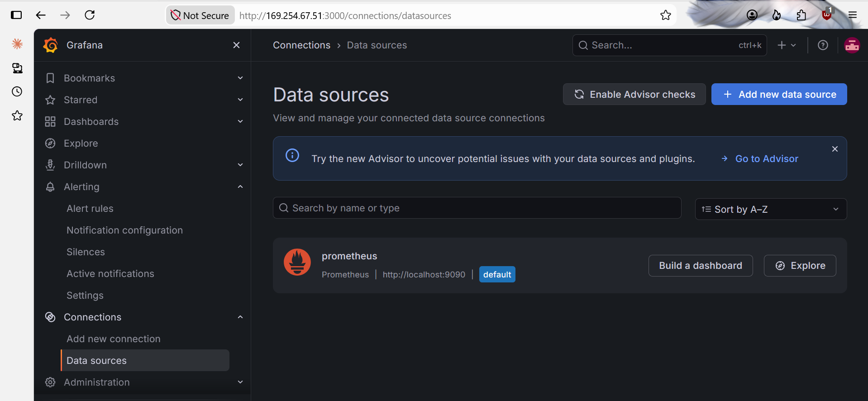Click the uBlock extension icon
Image resolution: width=868 pixels, height=401 pixels.
click(x=827, y=14)
